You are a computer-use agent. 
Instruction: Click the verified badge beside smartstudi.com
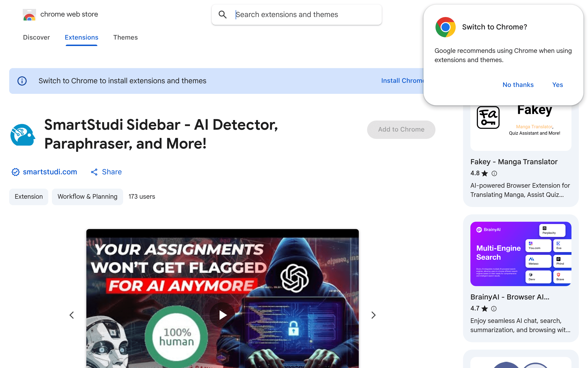(x=16, y=172)
